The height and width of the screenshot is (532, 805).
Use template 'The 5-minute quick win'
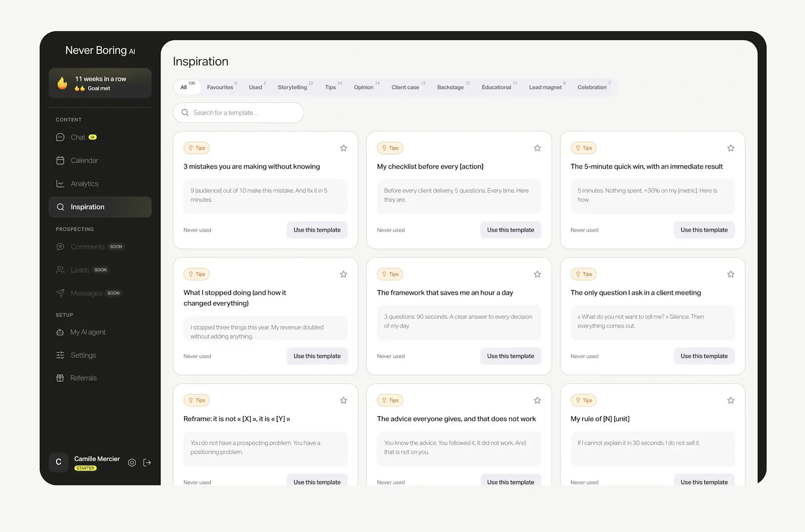(x=704, y=230)
